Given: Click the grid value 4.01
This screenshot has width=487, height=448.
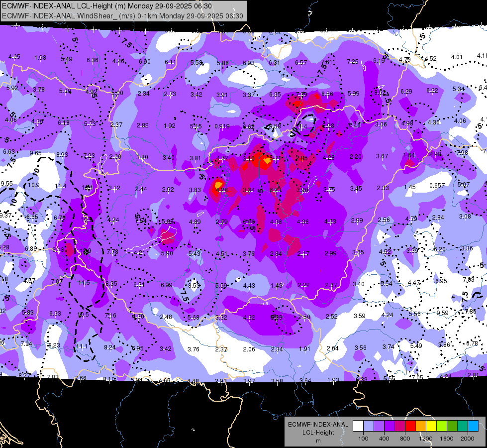Looking at the screenshot, I should coord(457,57).
